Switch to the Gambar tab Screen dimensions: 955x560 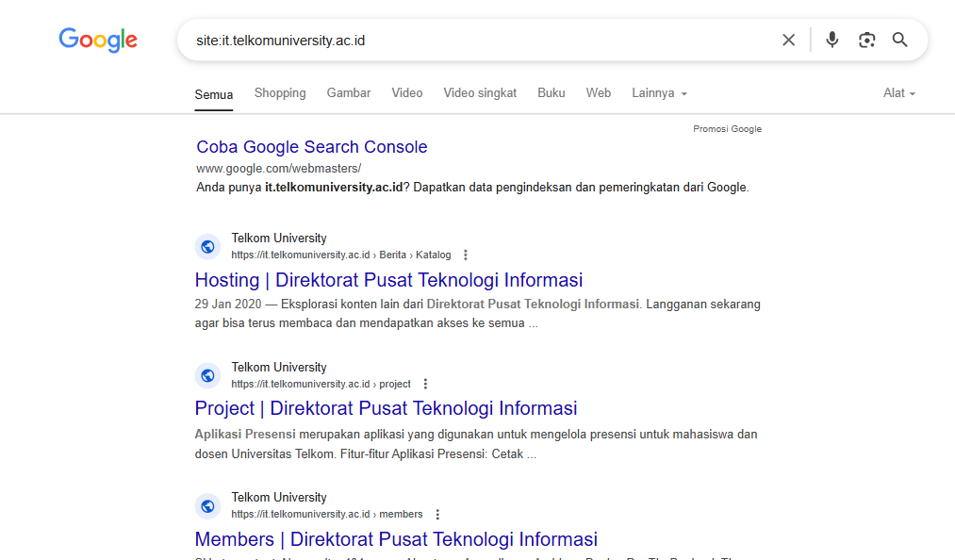349,93
